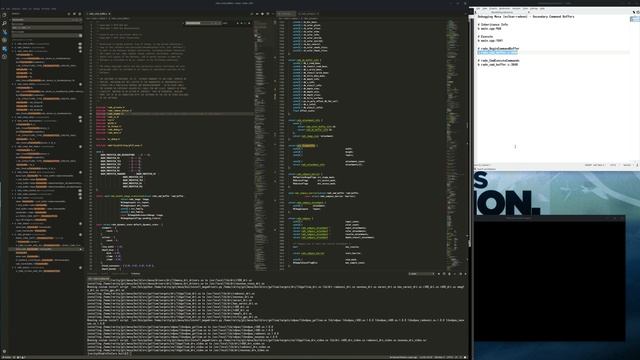This screenshot has width=640, height=360.
Task: Open the View menu in code editor
Action: pos(24,9)
